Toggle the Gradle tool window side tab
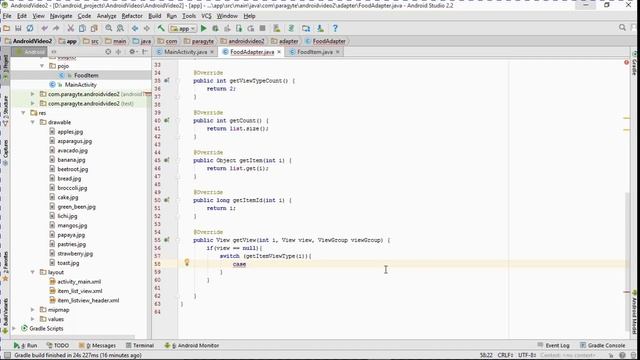 click(x=635, y=63)
